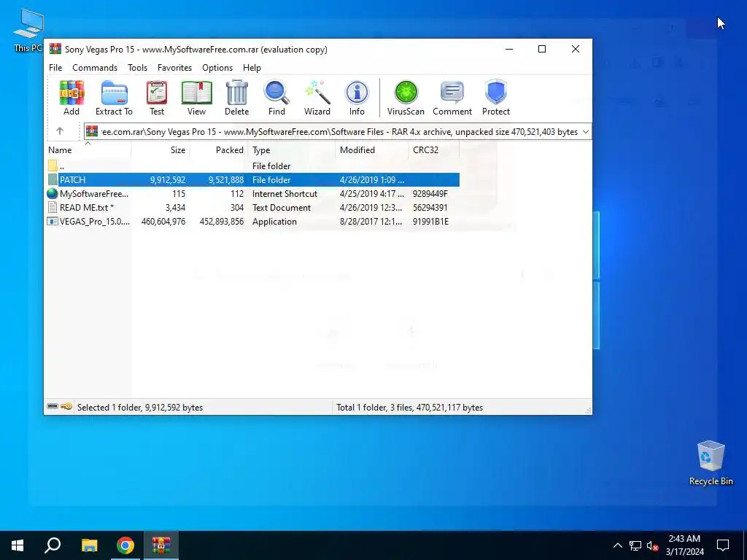747x560 pixels.
Task: Click the taskbar Search icon
Action: pos(53,545)
